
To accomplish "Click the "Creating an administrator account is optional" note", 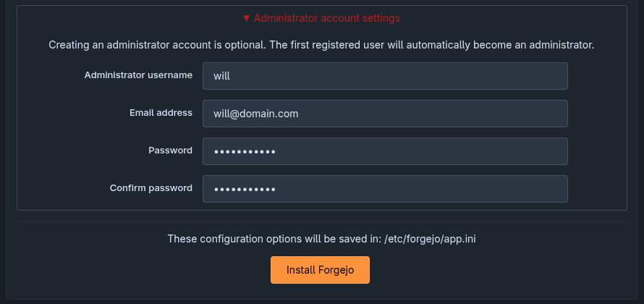I will (321, 45).
